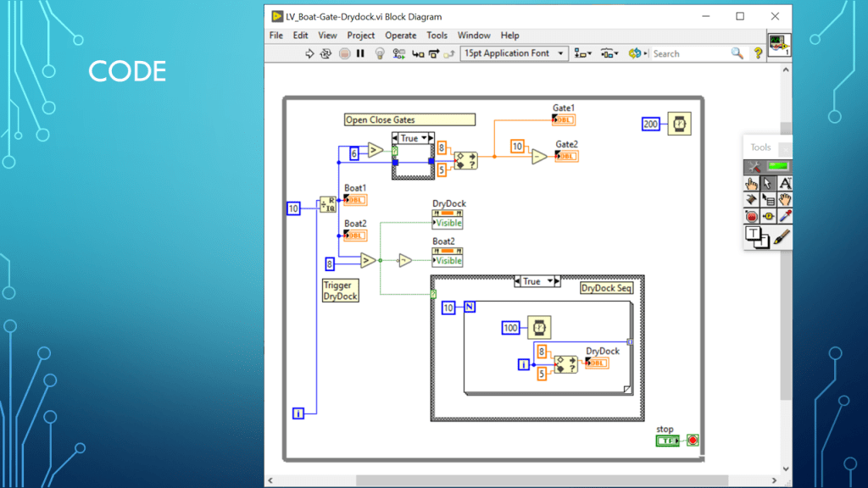The image size is (868, 488).
Task: Select the Get Color eyedropper tool
Action: [785, 216]
